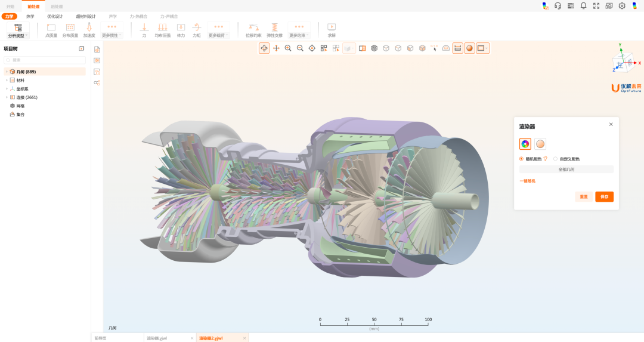Viewport: 644px width, 342px height.
Task: Click the pan (move) view icon
Action: pyautogui.click(x=276, y=48)
